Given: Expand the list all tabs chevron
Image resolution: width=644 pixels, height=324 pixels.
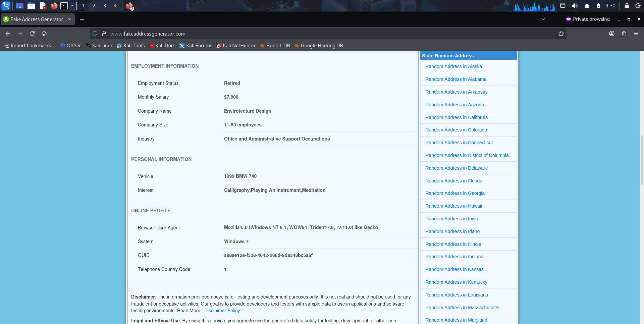Looking at the screenshot, I should point(543,19).
